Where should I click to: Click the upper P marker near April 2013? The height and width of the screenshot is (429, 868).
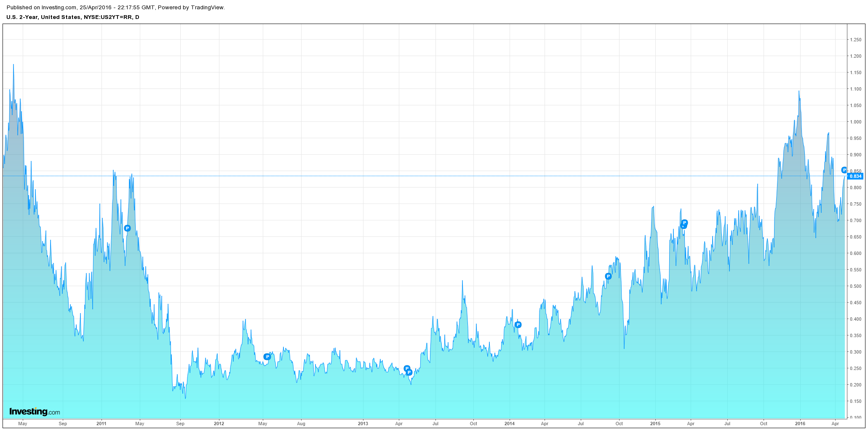(407, 368)
